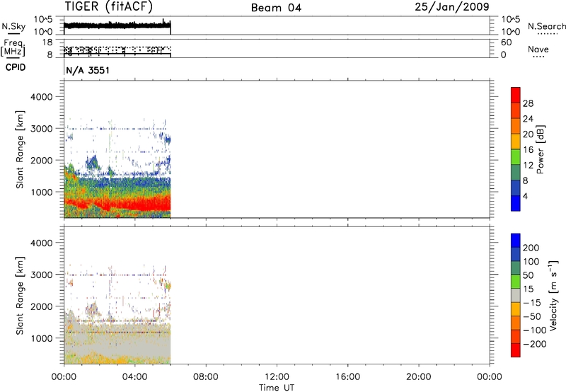Click the blue bottom of the power color bar
The image size is (566, 392).
point(516,203)
